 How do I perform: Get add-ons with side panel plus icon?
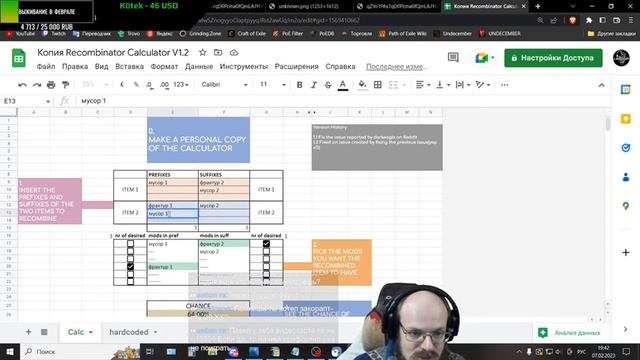point(625,253)
